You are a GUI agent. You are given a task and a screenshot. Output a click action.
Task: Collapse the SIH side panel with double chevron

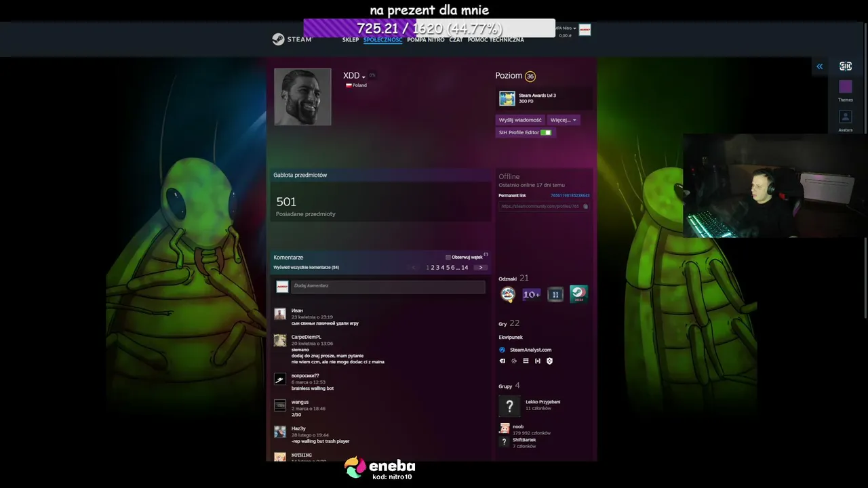(820, 66)
